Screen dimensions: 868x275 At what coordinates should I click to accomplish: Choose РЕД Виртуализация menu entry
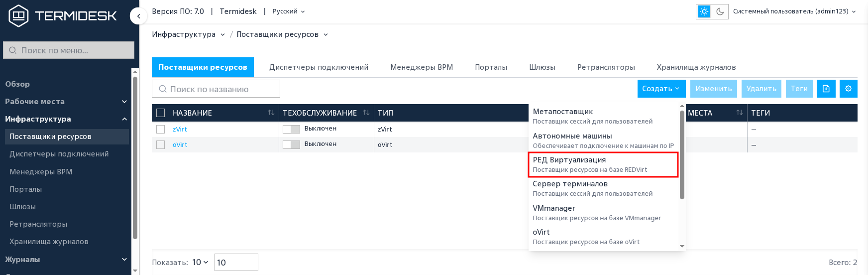(x=603, y=164)
